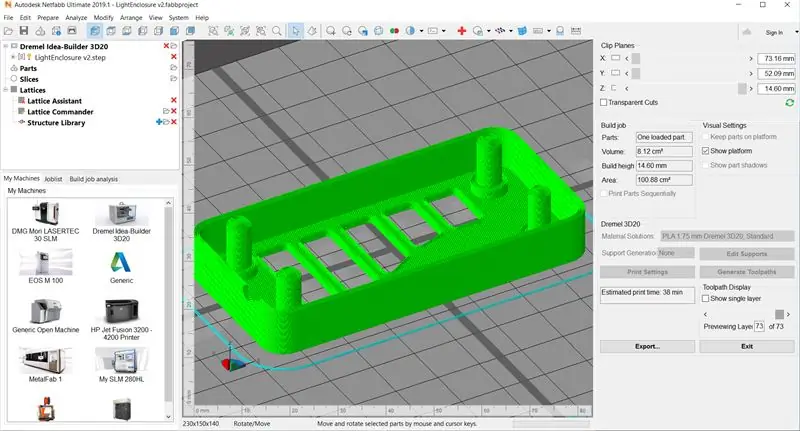This screenshot has height=431, width=800.
Task: Click the Edit Supports button
Action: click(747, 253)
